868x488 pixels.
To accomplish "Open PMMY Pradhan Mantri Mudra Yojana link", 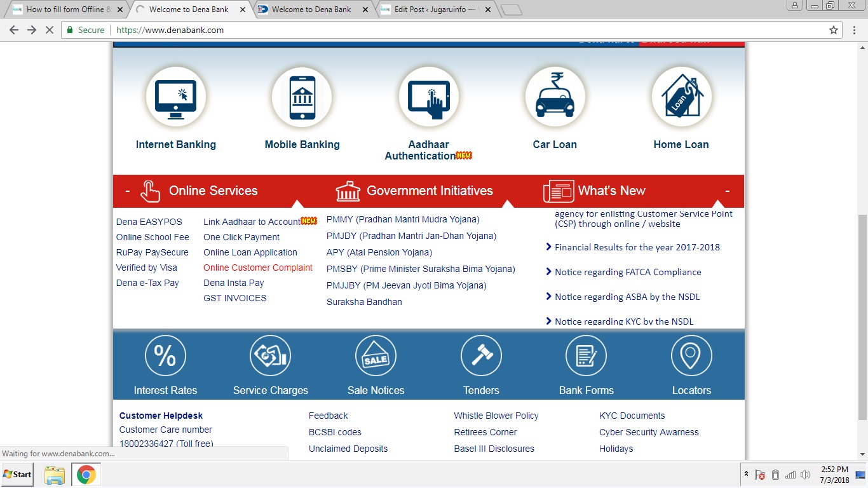I will [403, 219].
